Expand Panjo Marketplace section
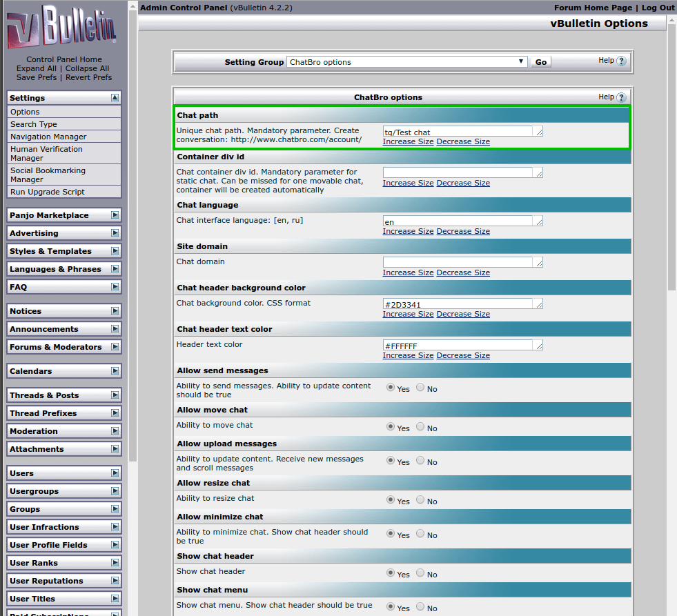The height and width of the screenshot is (616, 677). [x=115, y=215]
